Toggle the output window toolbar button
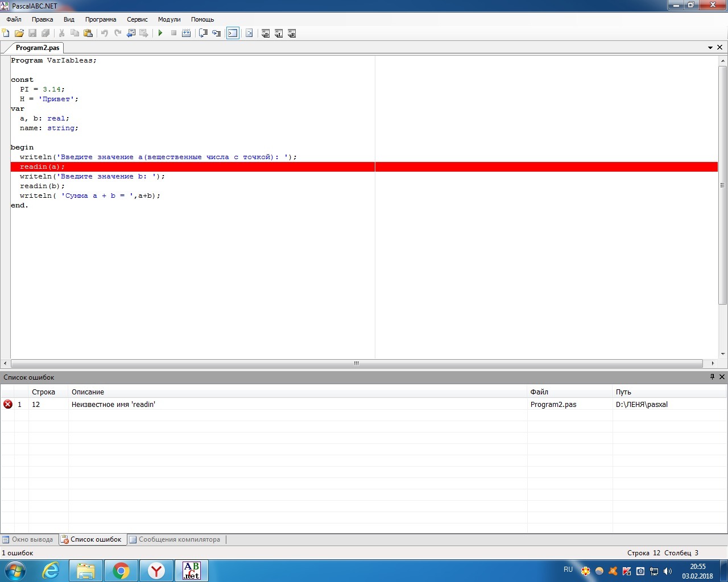 point(233,34)
